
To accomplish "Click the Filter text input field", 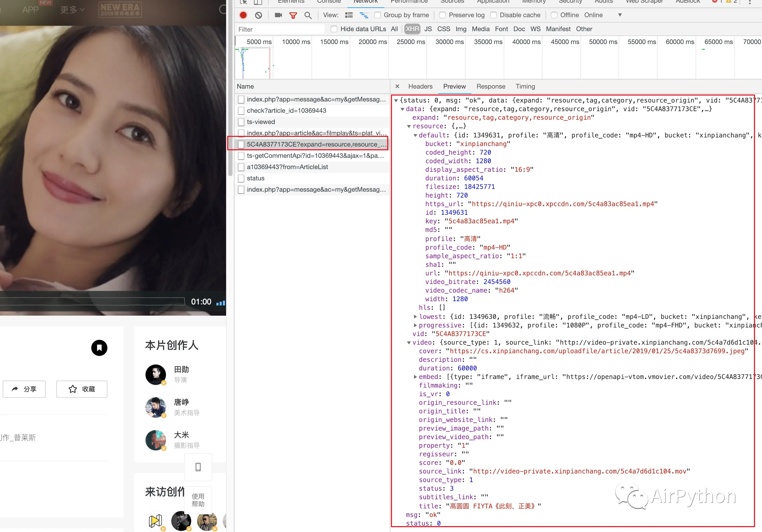I will [280, 29].
